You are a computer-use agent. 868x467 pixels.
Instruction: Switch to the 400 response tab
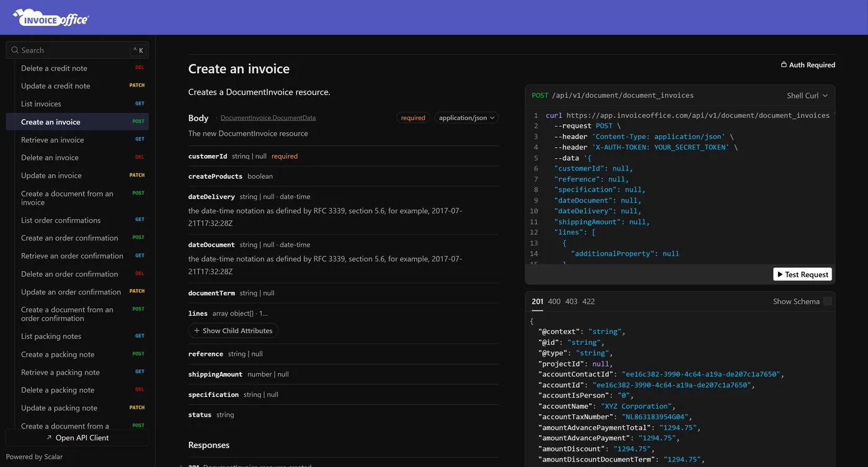click(x=554, y=301)
